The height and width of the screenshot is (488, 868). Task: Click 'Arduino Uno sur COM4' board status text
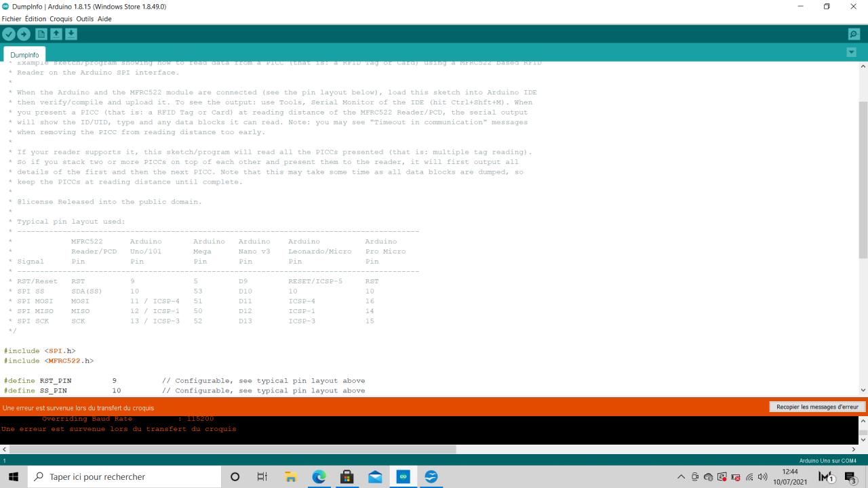[828, 461]
